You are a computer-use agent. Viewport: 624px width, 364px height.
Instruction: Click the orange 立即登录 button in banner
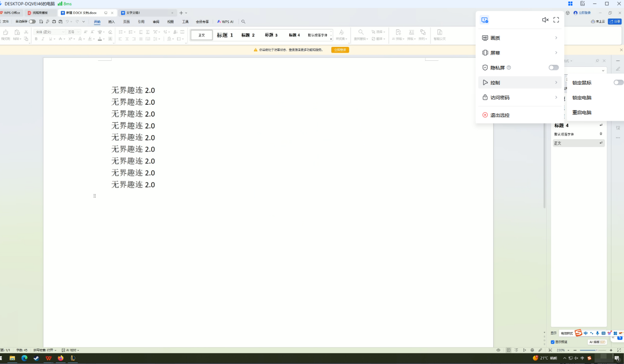(340, 50)
